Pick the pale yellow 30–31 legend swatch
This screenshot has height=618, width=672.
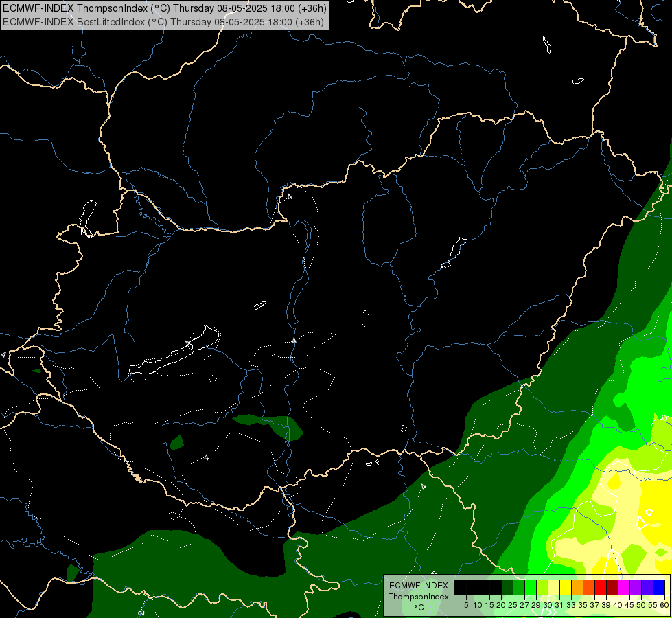pyautogui.click(x=554, y=587)
